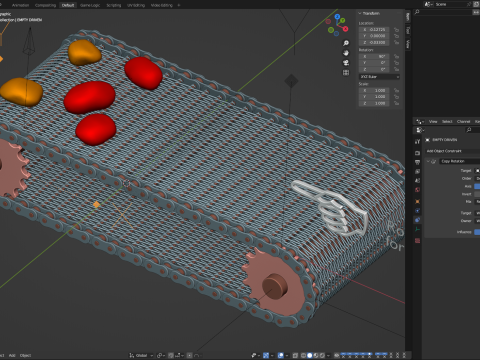Click the outliner filter icon

pyautogui.click(x=476, y=12)
